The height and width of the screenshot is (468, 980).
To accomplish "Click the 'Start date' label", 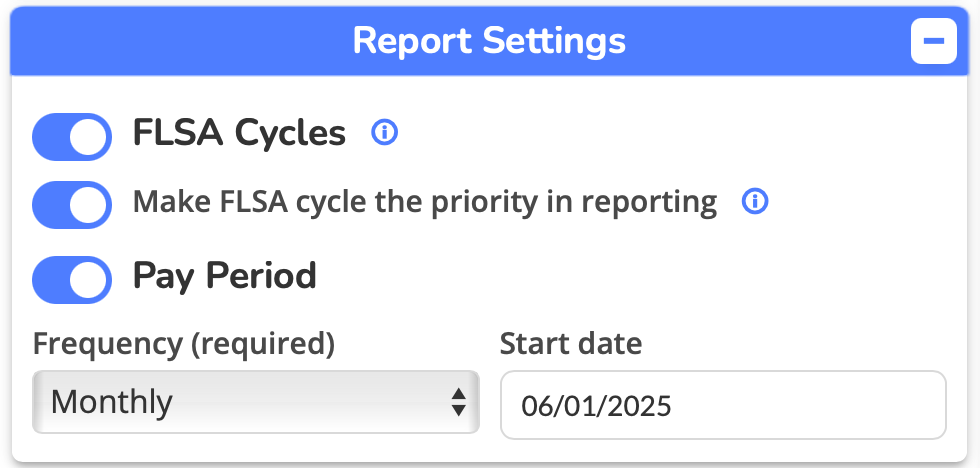I will tap(571, 344).
